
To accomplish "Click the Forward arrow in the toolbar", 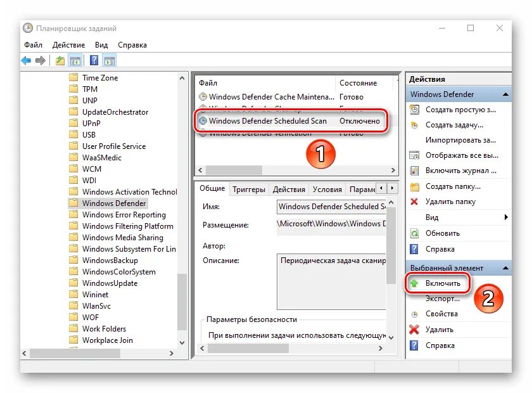I will point(41,61).
